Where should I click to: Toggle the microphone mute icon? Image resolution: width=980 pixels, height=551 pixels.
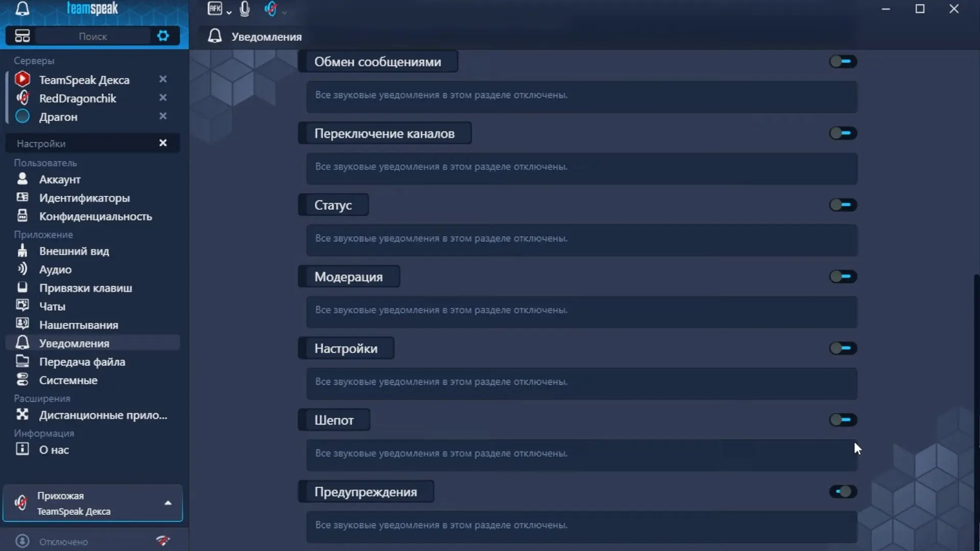[244, 9]
